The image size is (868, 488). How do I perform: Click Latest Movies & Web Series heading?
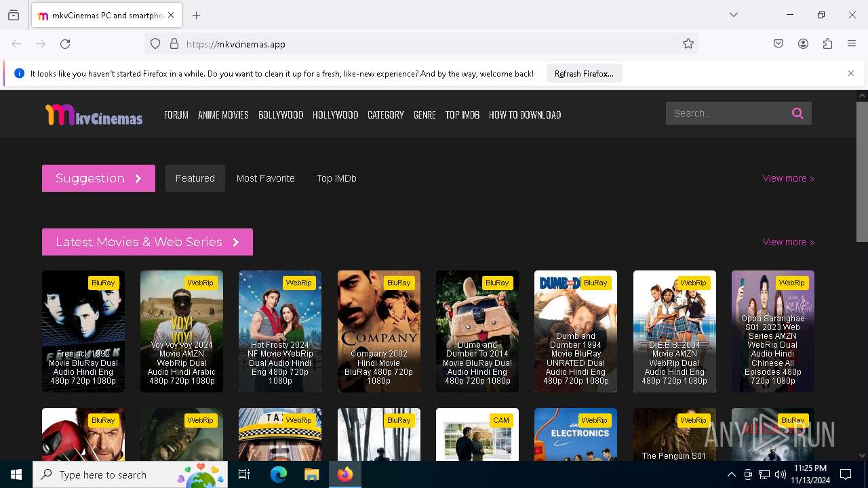click(x=147, y=242)
